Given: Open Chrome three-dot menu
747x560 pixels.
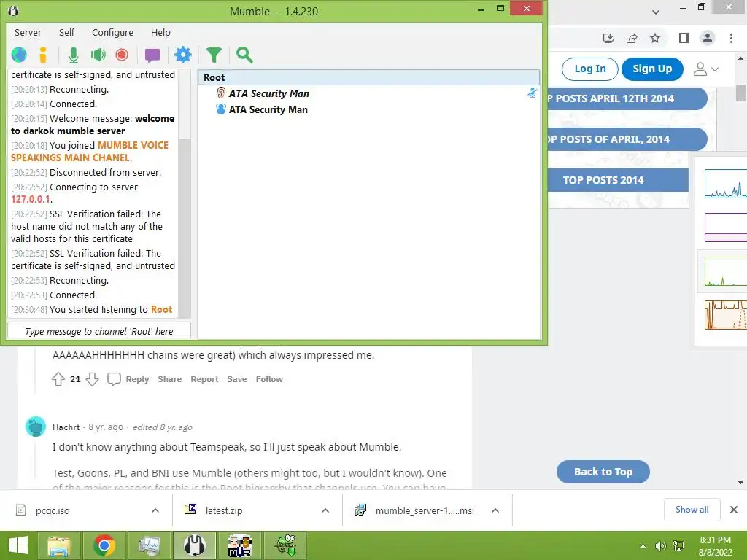Looking at the screenshot, I should (x=731, y=38).
